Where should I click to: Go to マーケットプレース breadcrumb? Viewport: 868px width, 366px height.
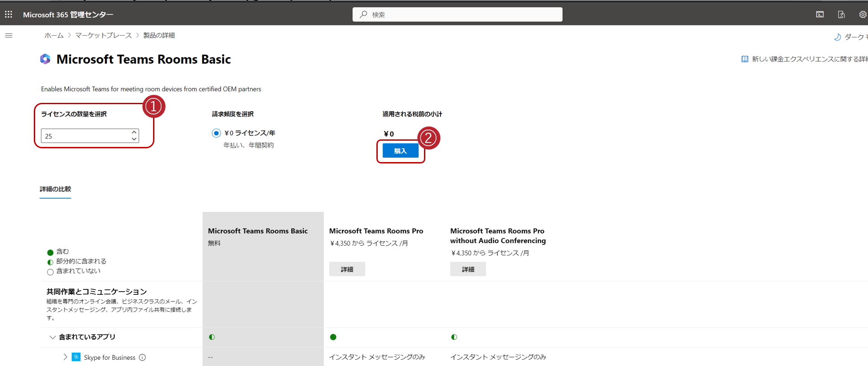(x=103, y=36)
